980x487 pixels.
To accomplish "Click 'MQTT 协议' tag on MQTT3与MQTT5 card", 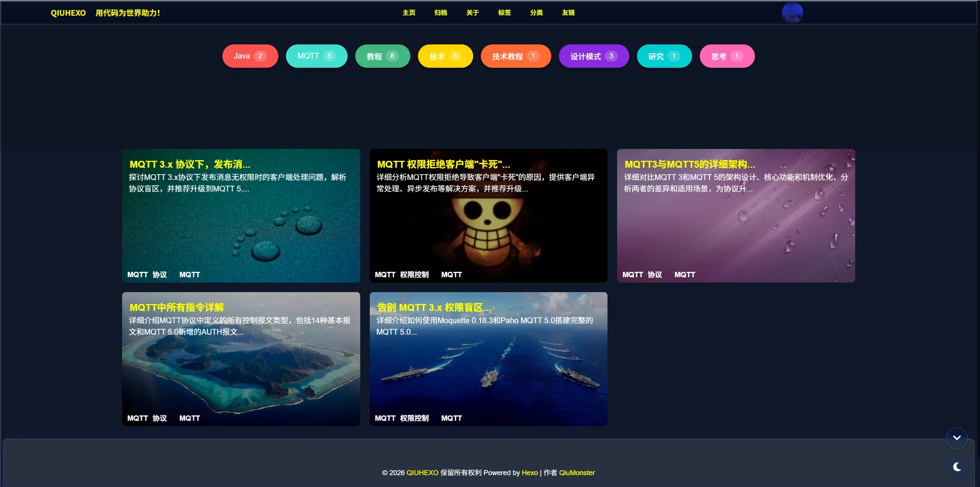I will coord(642,275).
